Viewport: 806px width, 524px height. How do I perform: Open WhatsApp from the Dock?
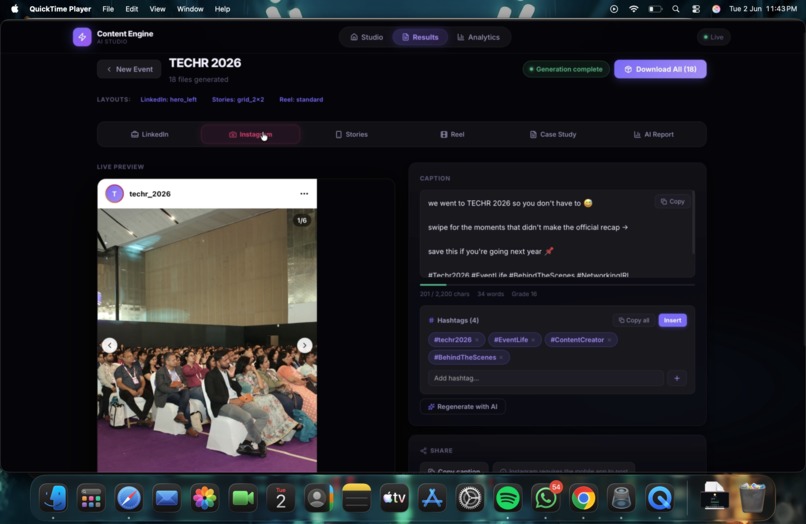coord(545,498)
